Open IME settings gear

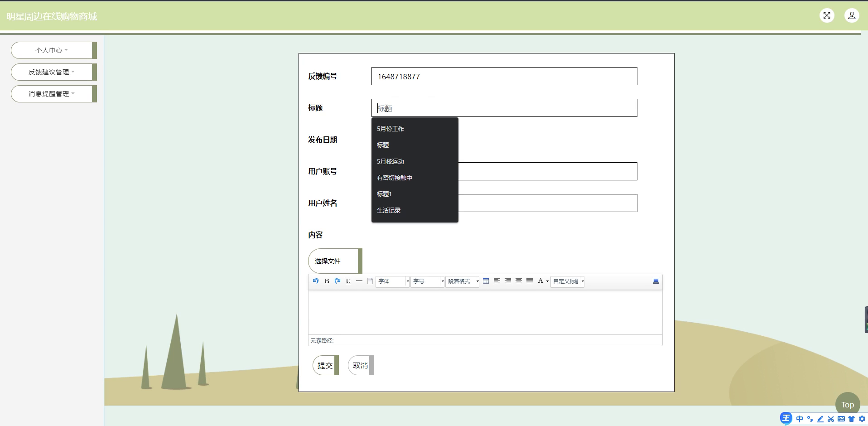coord(862,419)
